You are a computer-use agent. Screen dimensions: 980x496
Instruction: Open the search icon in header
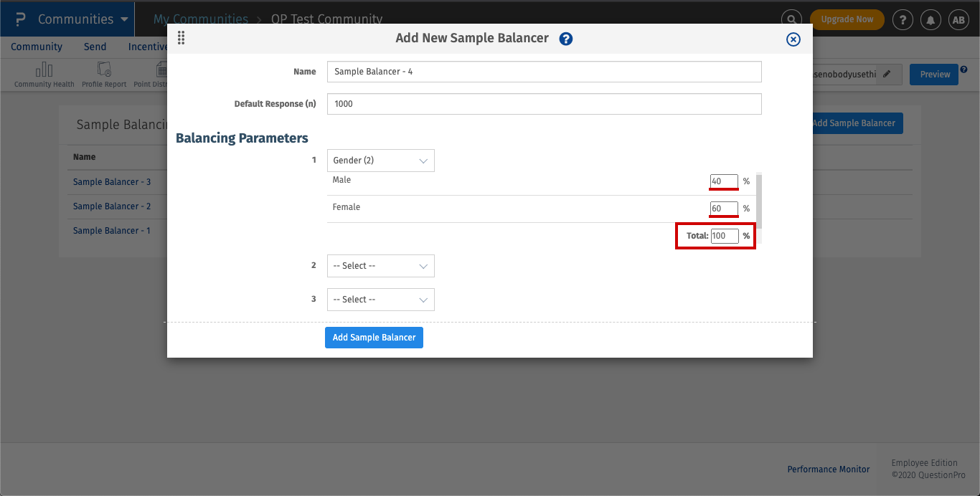pyautogui.click(x=791, y=19)
